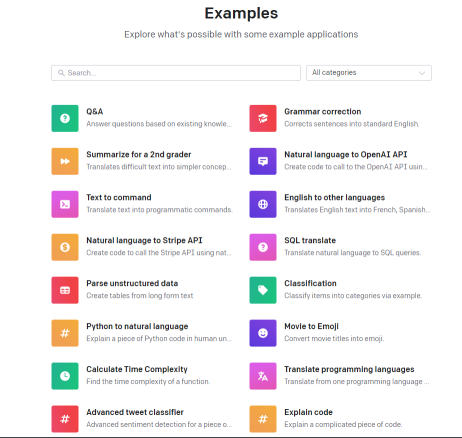Click the Translate programming languages icon
The image size is (462, 438).
click(263, 376)
